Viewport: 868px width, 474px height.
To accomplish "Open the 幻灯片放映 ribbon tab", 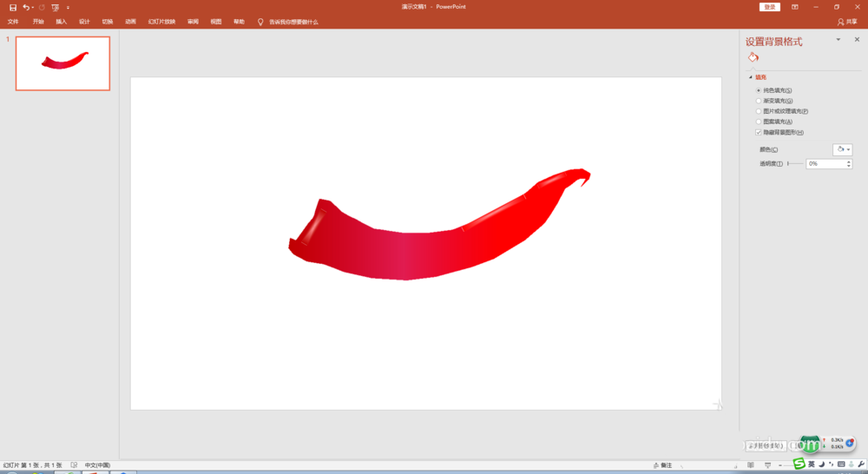I will (161, 22).
